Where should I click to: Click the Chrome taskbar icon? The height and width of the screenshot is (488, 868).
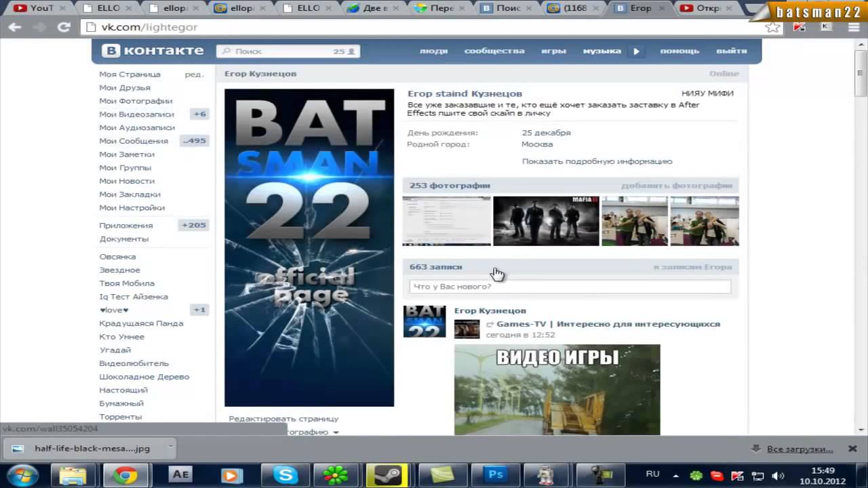coord(125,475)
